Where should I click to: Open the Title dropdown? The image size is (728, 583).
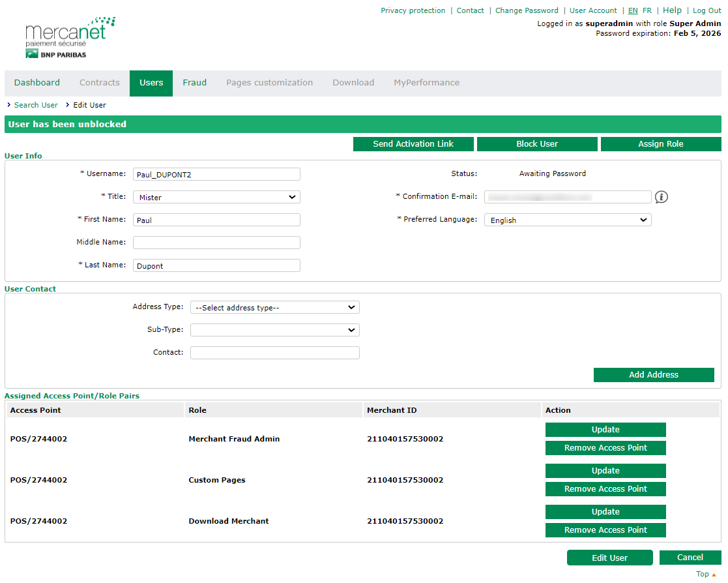pos(216,197)
